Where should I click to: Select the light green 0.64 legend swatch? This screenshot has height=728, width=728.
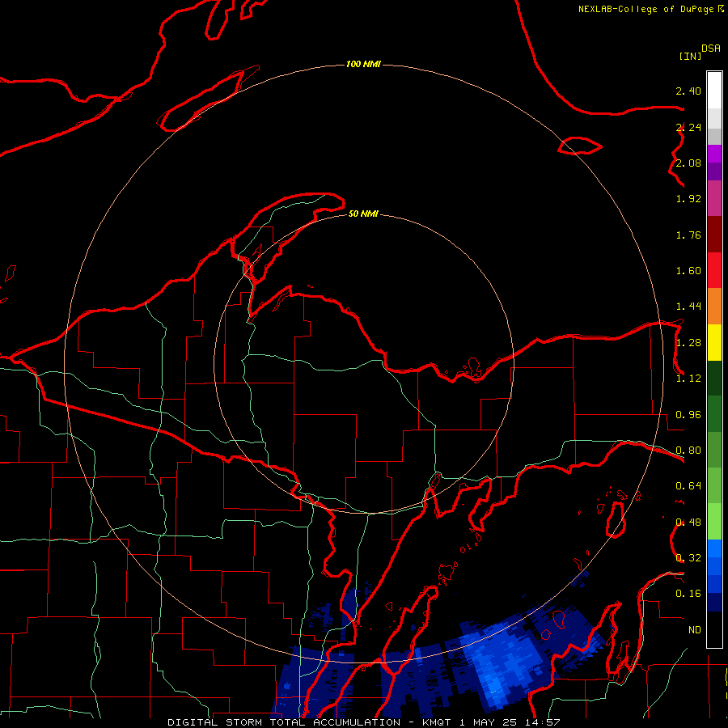[714, 485]
